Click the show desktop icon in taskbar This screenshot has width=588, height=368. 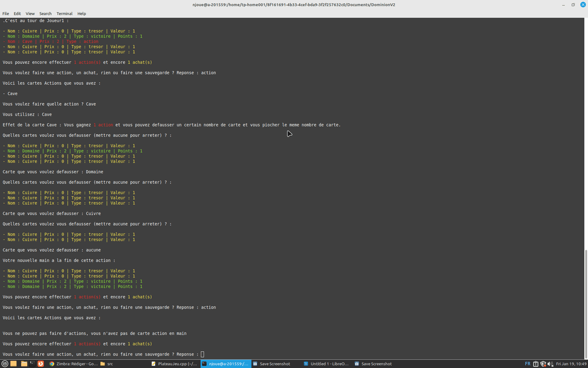click(x=14, y=364)
